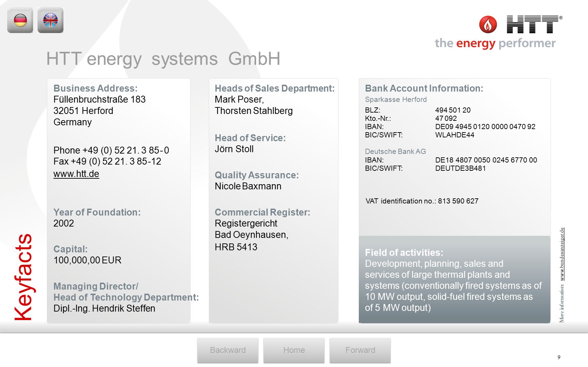Click the BIC/SWIFT code 'DEUTDE3B481'
Image resolution: width=588 pixels, height=367 pixels.
pyautogui.click(x=461, y=168)
